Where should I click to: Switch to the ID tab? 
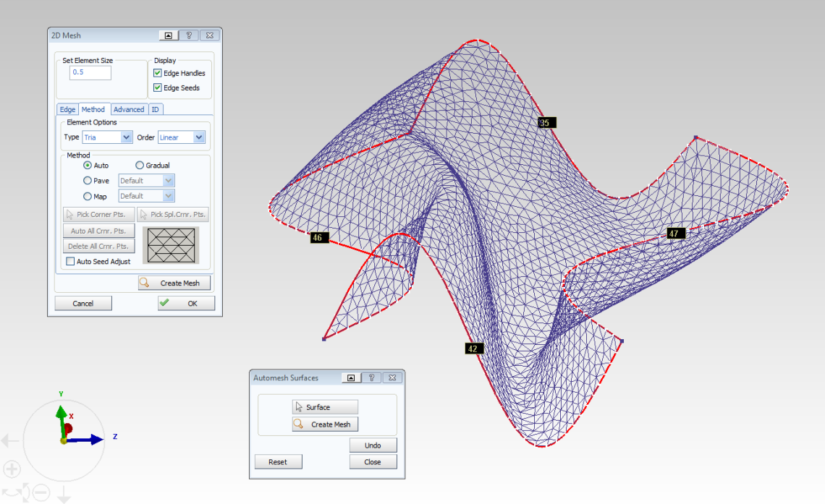(x=155, y=109)
